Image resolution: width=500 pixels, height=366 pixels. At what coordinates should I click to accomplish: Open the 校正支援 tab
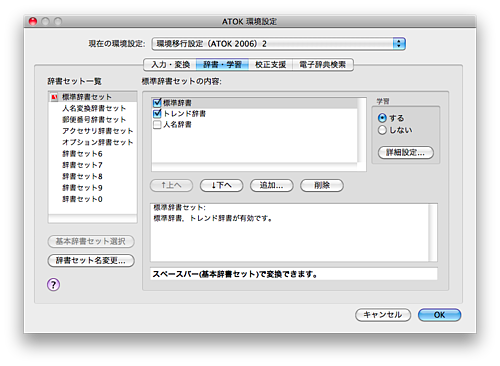pos(270,65)
